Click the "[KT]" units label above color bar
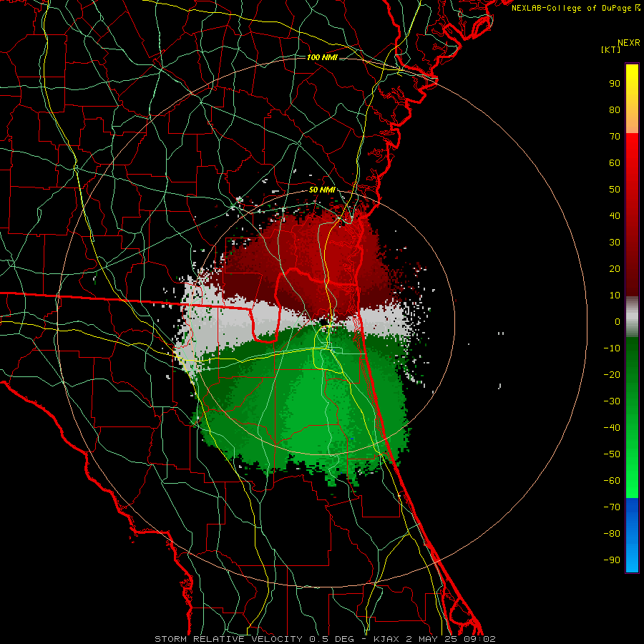The image size is (644, 644). point(610,49)
